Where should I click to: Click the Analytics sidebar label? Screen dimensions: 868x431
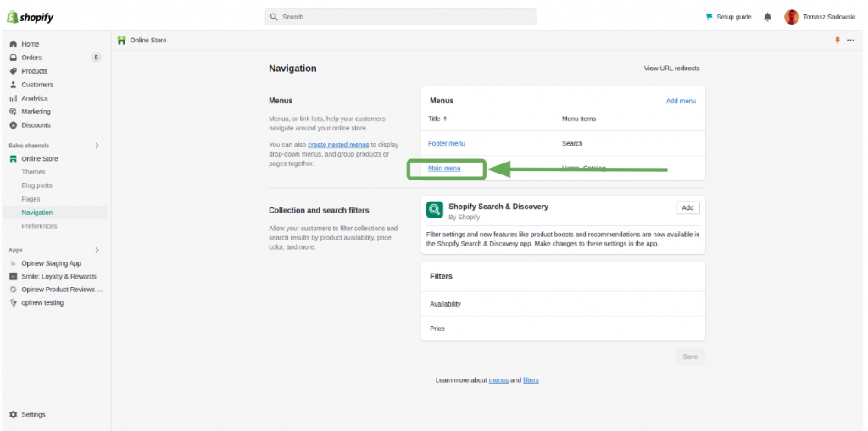point(35,98)
